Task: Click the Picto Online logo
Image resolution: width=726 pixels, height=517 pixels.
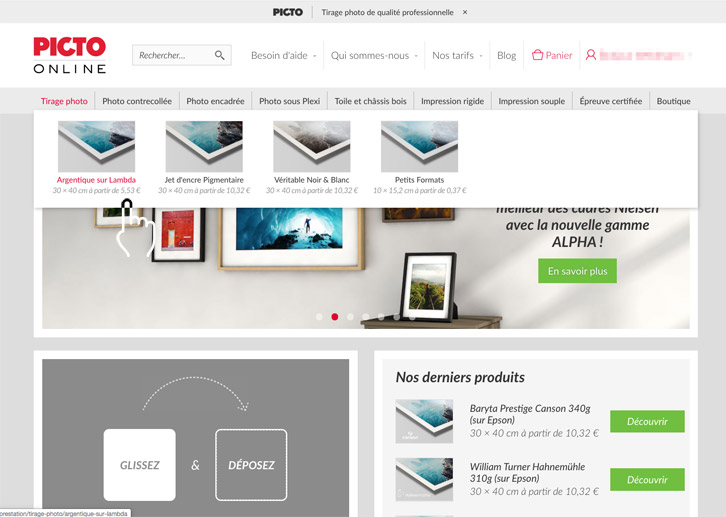Action: pyautogui.click(x=70, y=55)
